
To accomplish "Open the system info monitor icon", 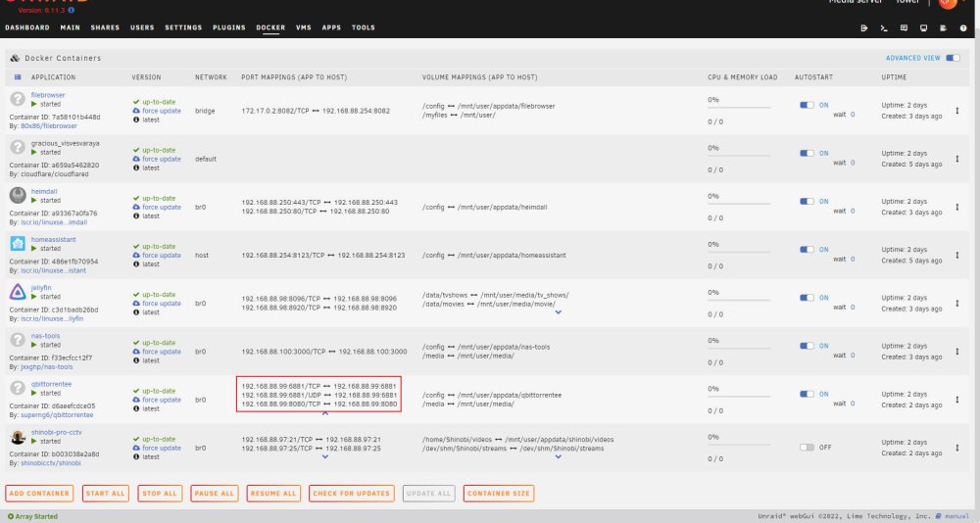I will coord(924,28).
